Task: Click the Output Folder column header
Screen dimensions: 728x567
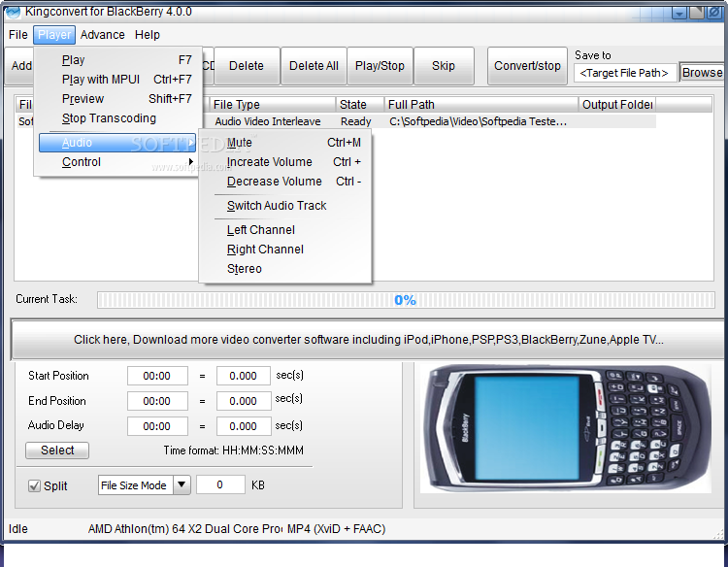Action: [x=617, y=105]
